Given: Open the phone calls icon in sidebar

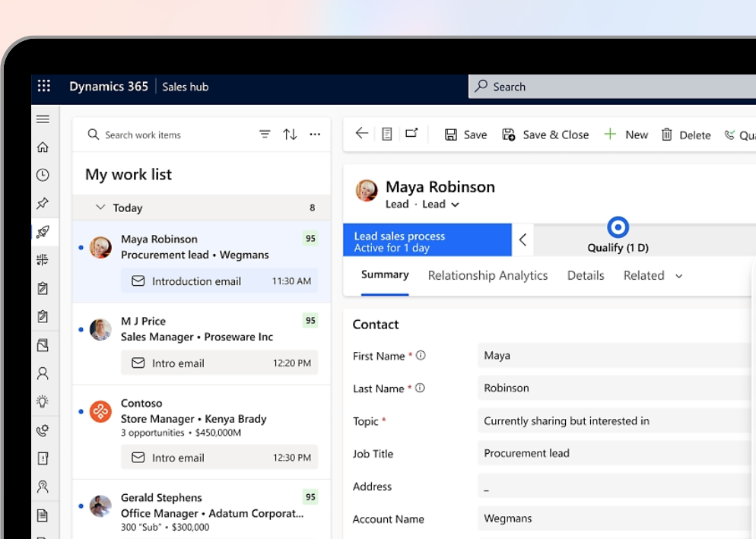Looking at the screenshot, I should pyautogui.click(x=43, y=430).
